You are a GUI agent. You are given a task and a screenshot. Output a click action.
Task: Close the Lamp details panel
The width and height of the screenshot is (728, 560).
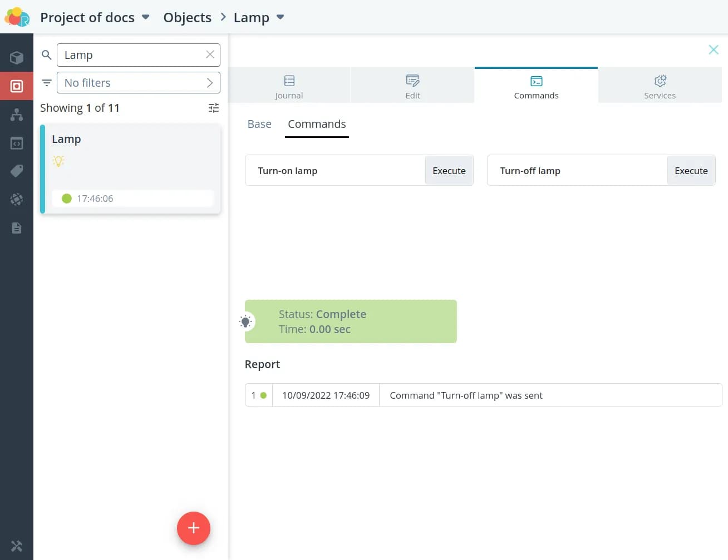coord(713,49)
